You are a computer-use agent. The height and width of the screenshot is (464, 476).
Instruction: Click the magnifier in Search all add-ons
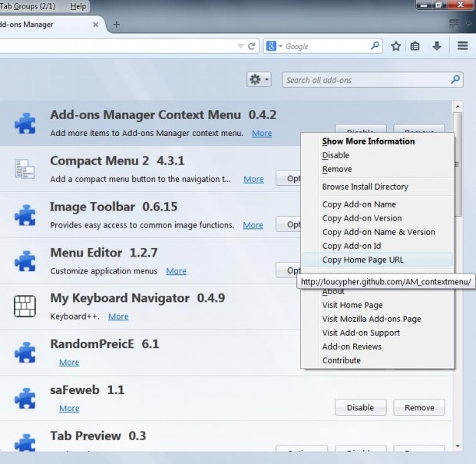point(455,80)
